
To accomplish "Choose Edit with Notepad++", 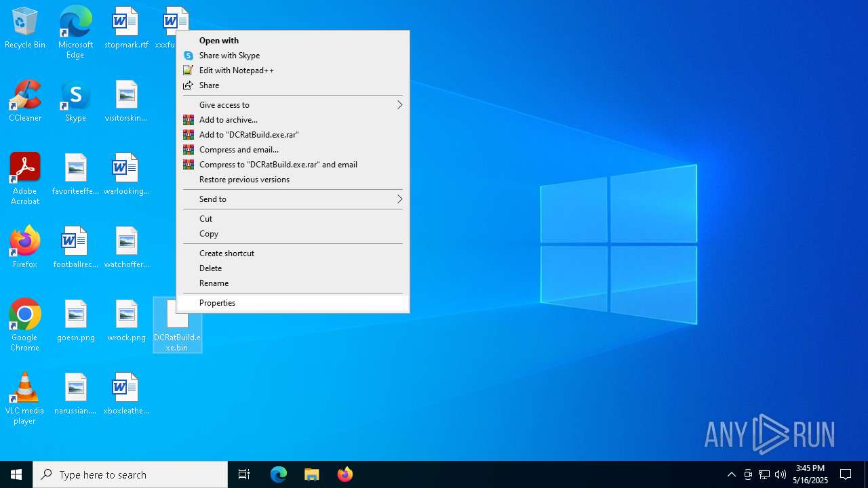I will click(293, 70).
